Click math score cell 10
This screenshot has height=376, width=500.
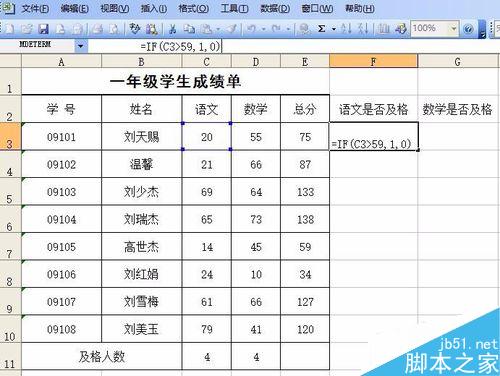point(256,274)
